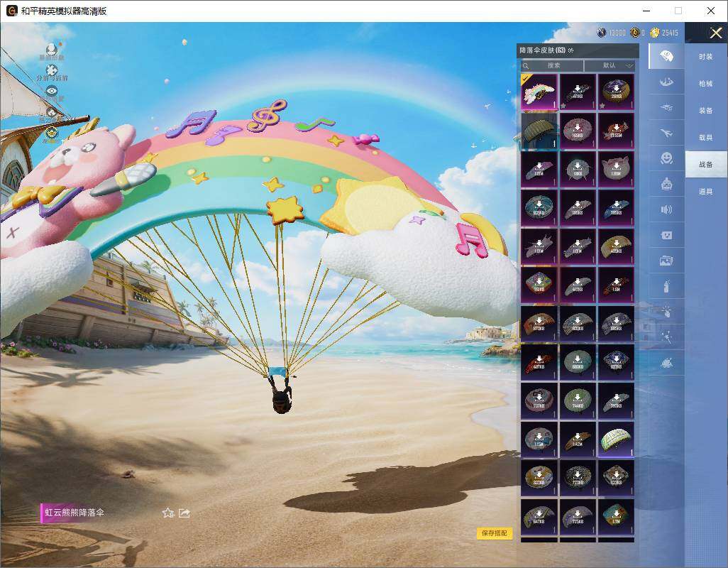Close the wardrobe with the X icon
Viewport: 728px width, 568px height.
pos(715,33)
